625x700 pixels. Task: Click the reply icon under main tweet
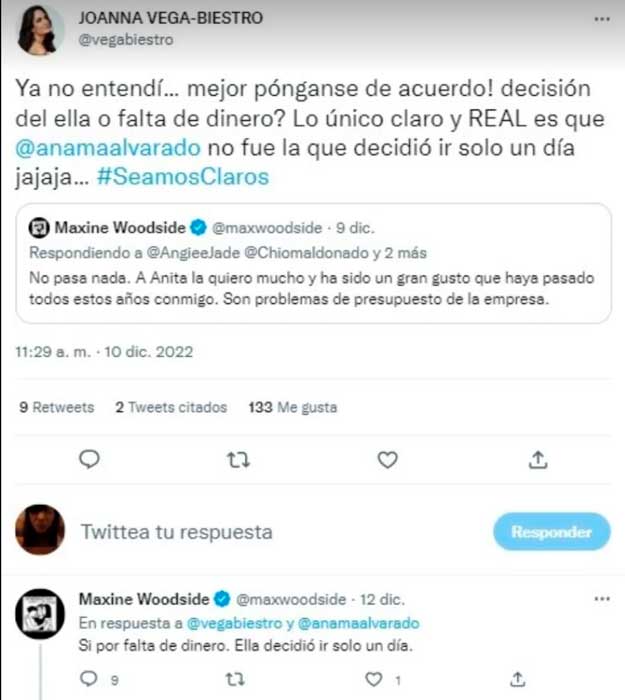click(x=89, y=459)
